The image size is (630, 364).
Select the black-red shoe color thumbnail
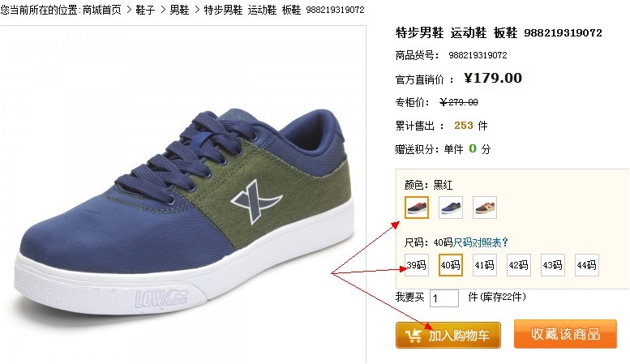[416, 208]
